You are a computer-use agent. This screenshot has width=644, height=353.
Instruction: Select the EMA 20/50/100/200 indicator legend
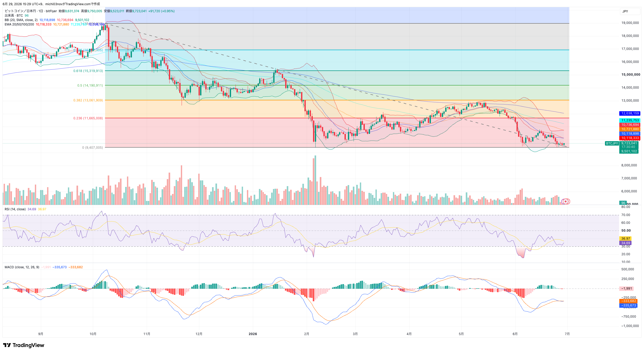click(19, 24)
